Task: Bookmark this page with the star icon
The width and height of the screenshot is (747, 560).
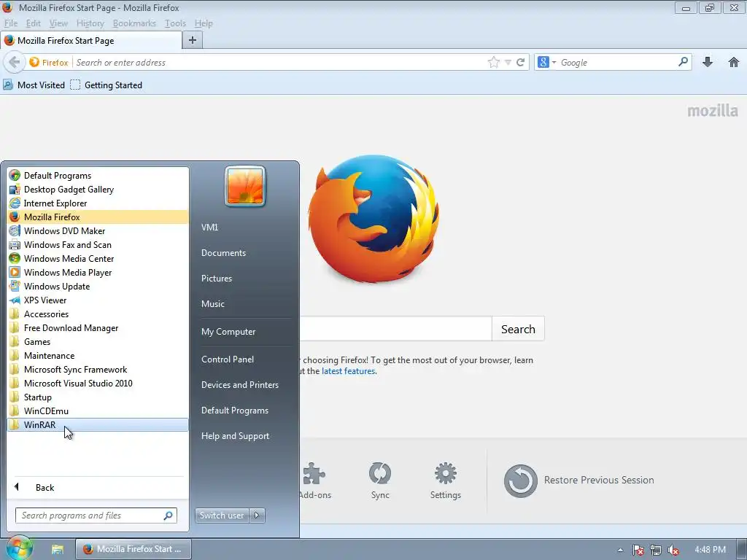Action: click(x=494, y=63)
